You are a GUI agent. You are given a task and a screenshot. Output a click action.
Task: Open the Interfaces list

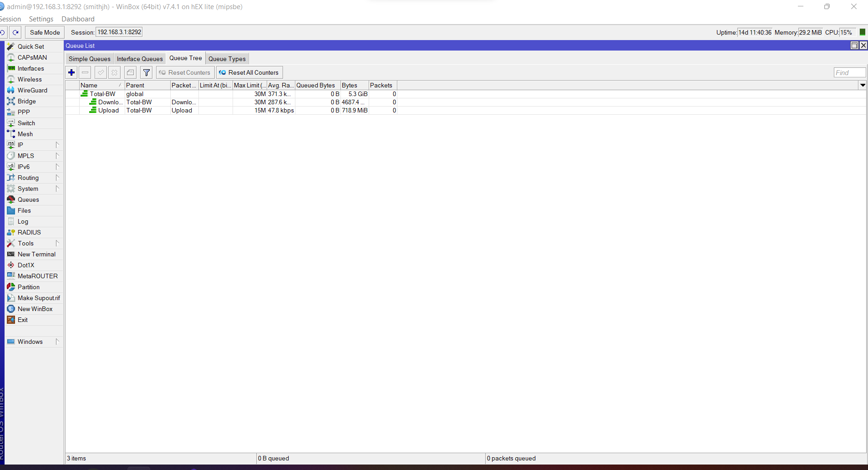coord(34,68)
